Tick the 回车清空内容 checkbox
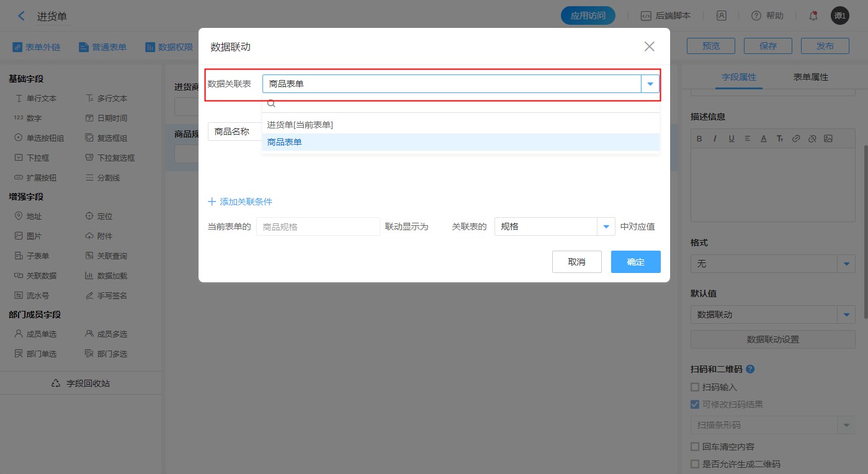868x474 pixels. pos(695,447)
